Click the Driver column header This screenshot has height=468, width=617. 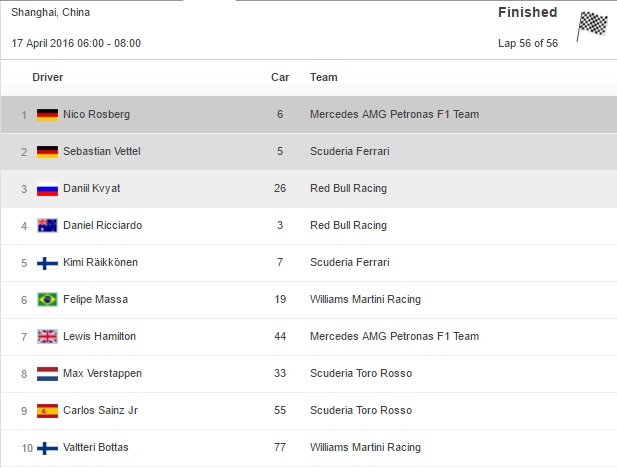coord(48,77)
